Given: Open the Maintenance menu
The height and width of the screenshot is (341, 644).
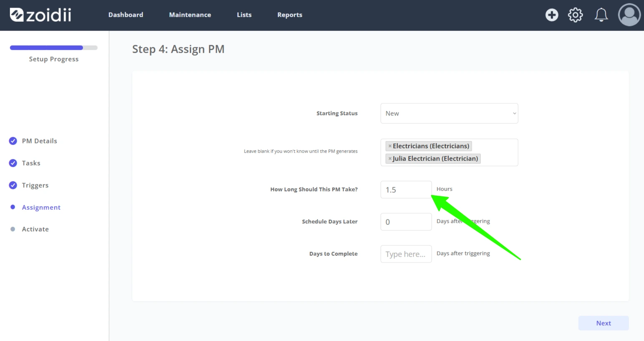Looking at the screenshot, I should click(x=190, y=15).
